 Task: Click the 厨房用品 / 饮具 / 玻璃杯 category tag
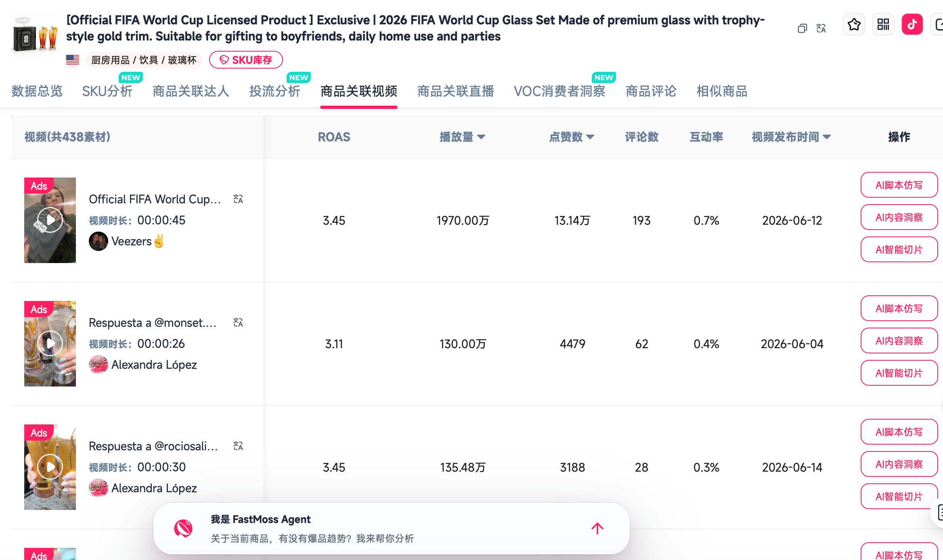[144, 60]
